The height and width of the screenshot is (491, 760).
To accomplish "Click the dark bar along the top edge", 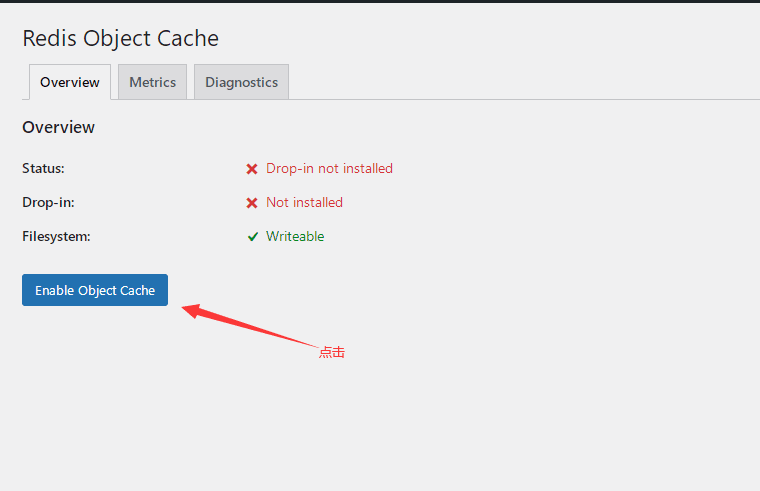I will (380, 1).
